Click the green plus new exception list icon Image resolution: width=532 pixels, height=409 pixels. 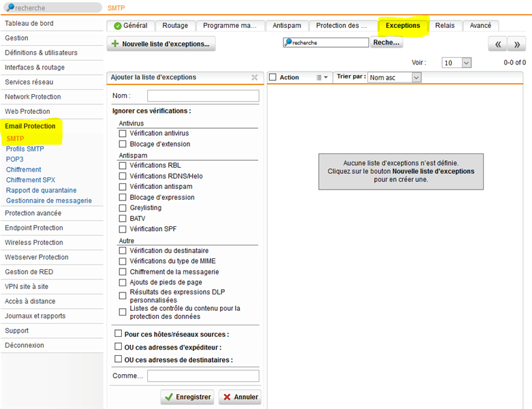pyautogui.click(x=115, y=44)
